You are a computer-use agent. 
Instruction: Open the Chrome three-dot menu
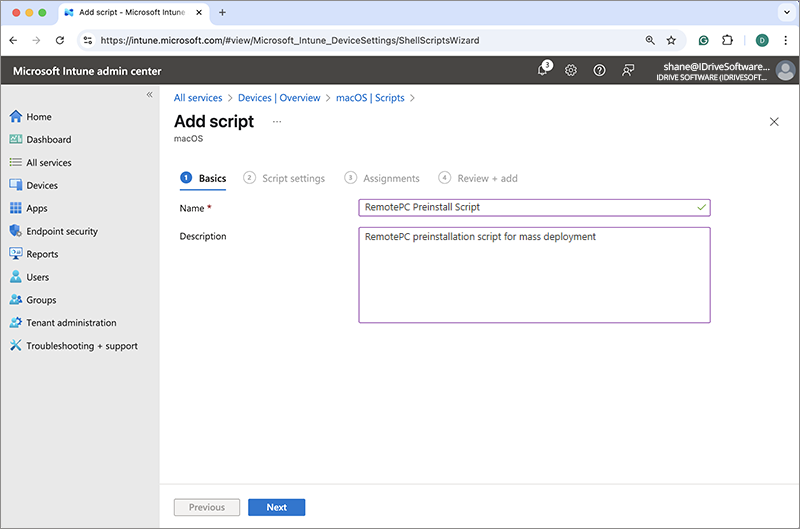pyautogui.click(x=785, y=40)
